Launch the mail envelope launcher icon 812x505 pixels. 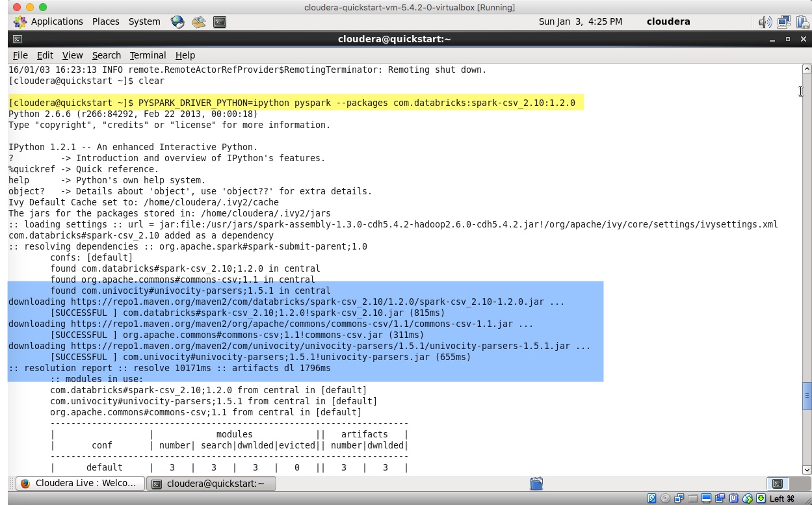click(x=198, y=21)
